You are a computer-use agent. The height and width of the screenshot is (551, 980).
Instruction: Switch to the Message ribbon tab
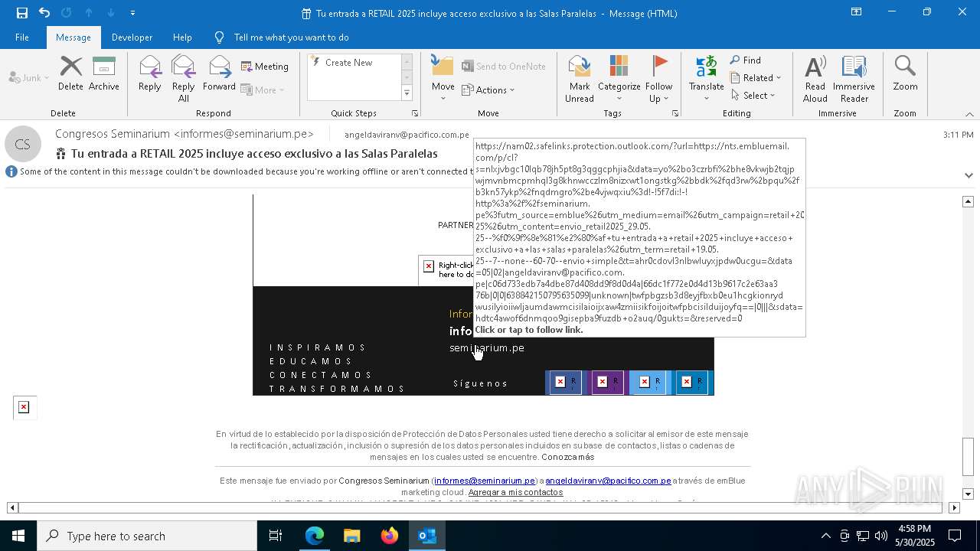click(x=73, y=37)
